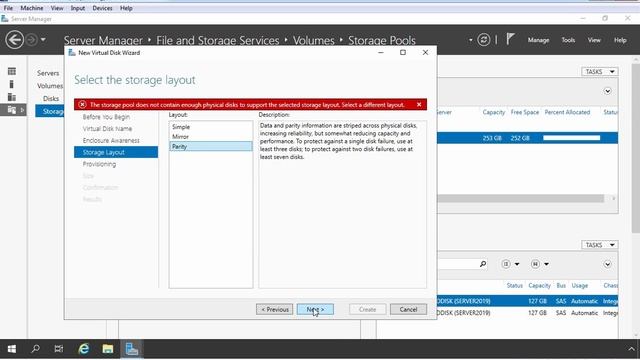Open the dropdown arrow beside refresh icon
Image resolution: width=640 pixels, height=360 pixels.
click(x=471, y=40)
